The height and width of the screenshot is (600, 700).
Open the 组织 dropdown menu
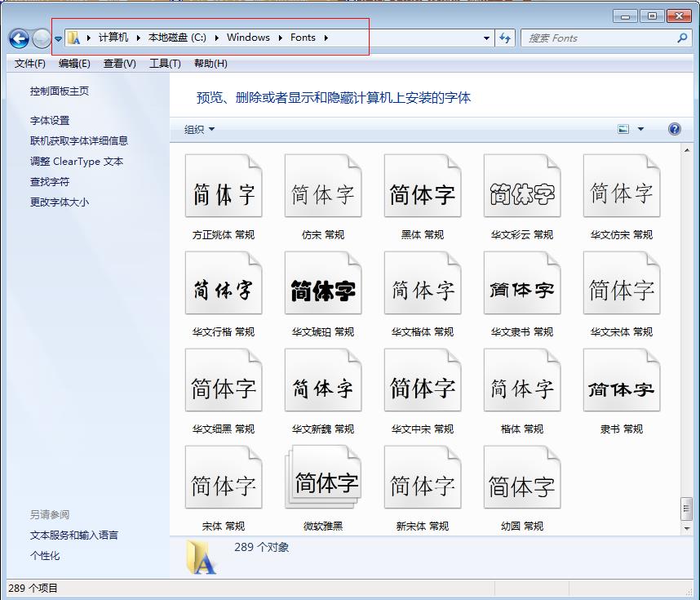[199, 130]
